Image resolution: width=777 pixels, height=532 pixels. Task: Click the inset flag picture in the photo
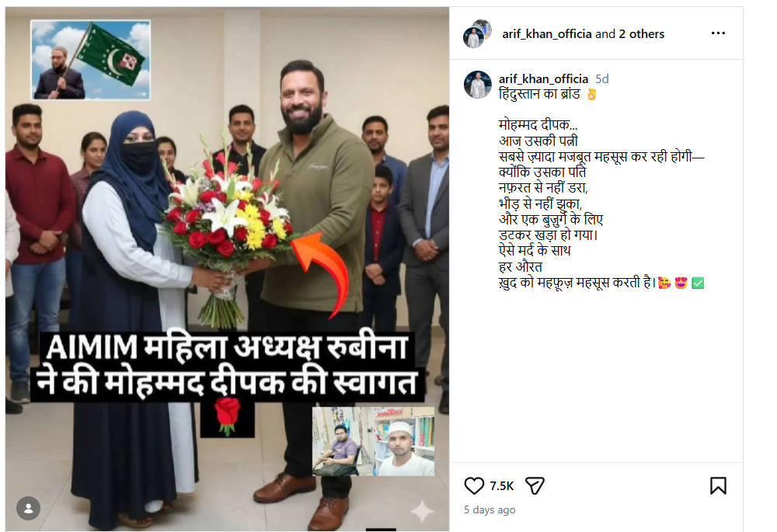click(91, 60)
